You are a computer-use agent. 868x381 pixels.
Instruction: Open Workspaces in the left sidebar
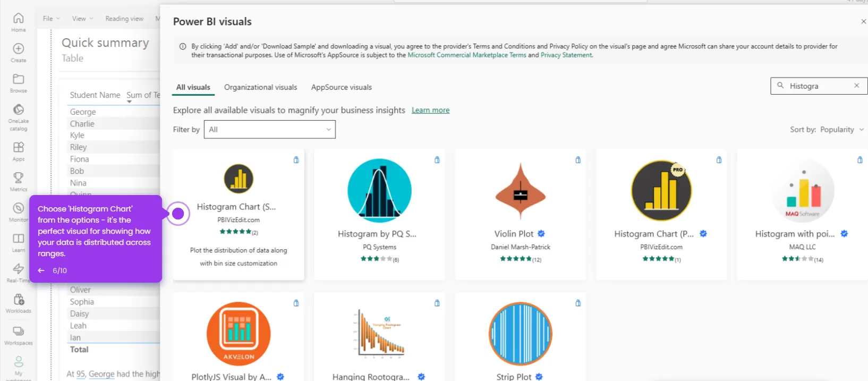[x=19, y=335]
